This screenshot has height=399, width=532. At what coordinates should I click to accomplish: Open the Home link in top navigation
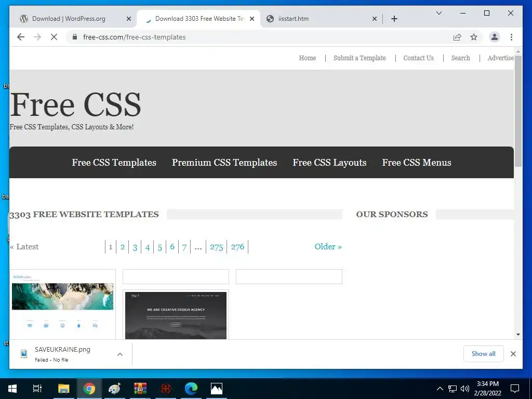click(308, 58)
